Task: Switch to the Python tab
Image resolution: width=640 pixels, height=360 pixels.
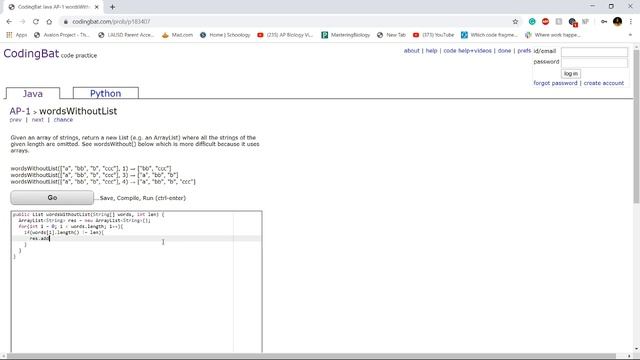Action: pyautogui.click(x=105, y=93)
